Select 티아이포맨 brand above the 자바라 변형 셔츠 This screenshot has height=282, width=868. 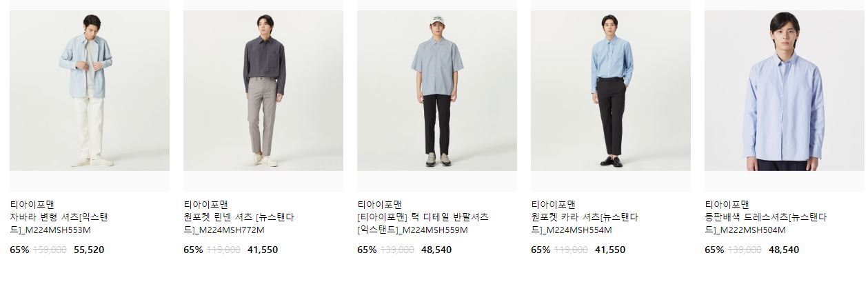[32, 204]
